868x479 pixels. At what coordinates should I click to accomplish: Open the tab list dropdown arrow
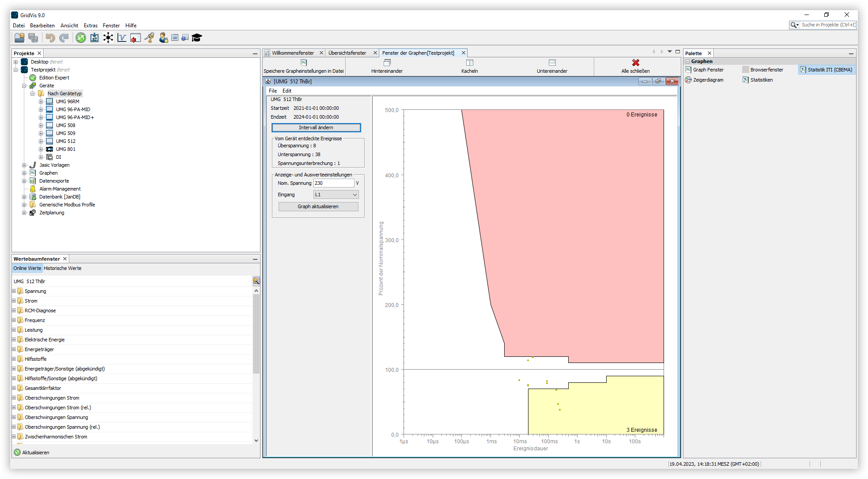pos(670,52)
